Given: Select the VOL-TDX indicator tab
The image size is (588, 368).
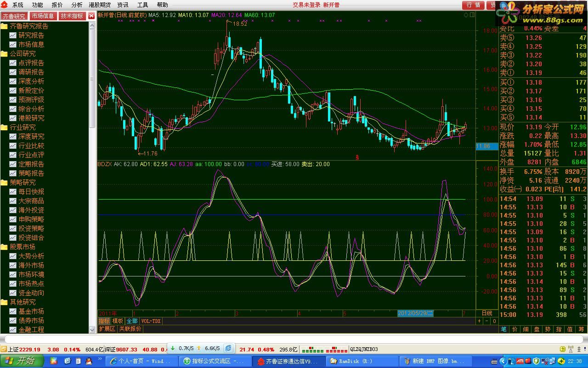Looking at the screenshot, I should [x=151, y=321].
